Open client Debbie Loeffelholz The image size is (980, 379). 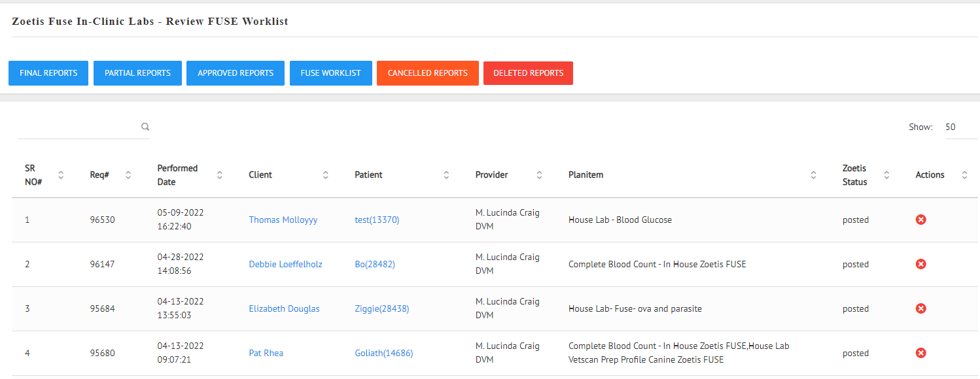[285, 264]
